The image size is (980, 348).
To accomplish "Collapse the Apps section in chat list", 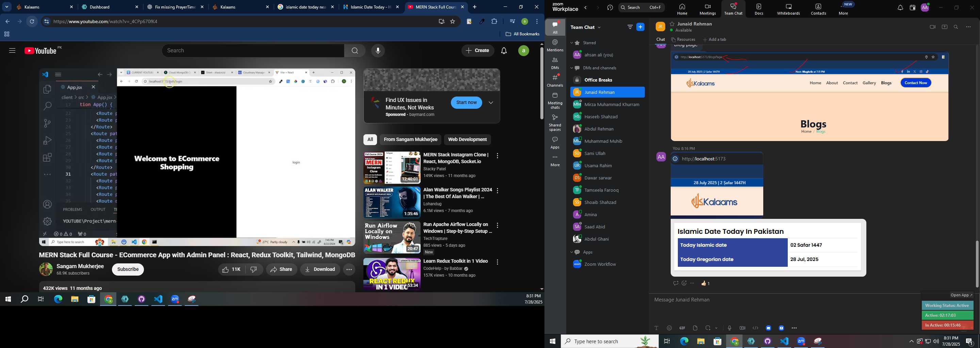I will tap(572, 252).
